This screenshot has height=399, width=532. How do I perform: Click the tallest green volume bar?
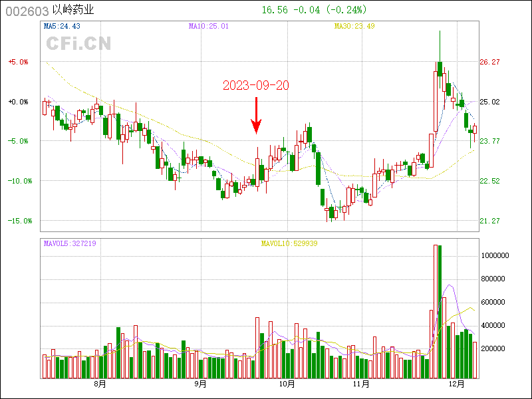440,312
